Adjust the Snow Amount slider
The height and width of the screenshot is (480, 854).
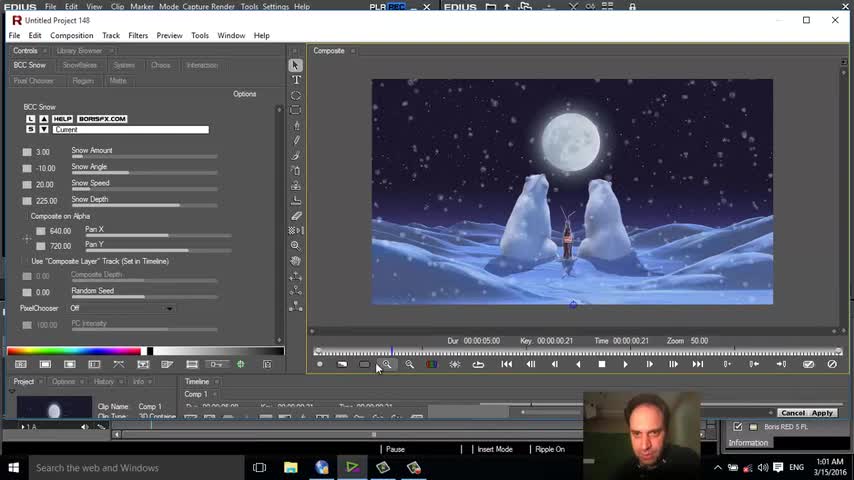point(144,157)
